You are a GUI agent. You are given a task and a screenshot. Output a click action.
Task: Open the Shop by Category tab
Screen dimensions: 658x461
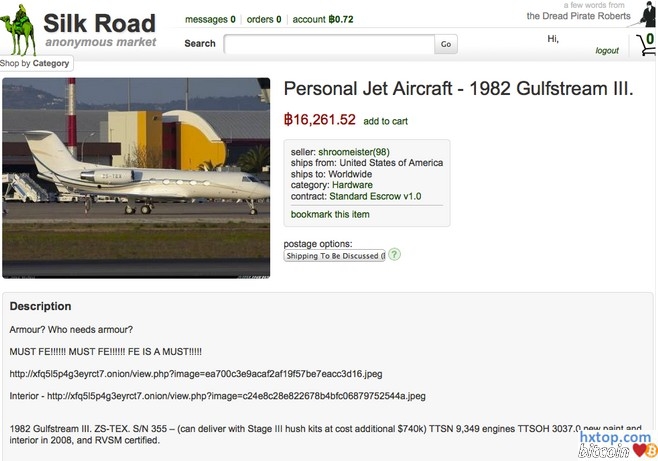pos(36,63)
